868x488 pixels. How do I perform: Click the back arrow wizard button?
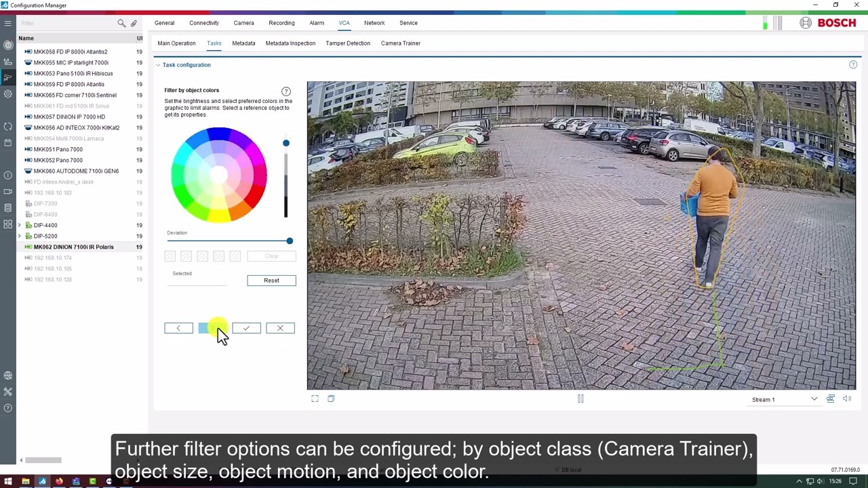tap(178, 328)
